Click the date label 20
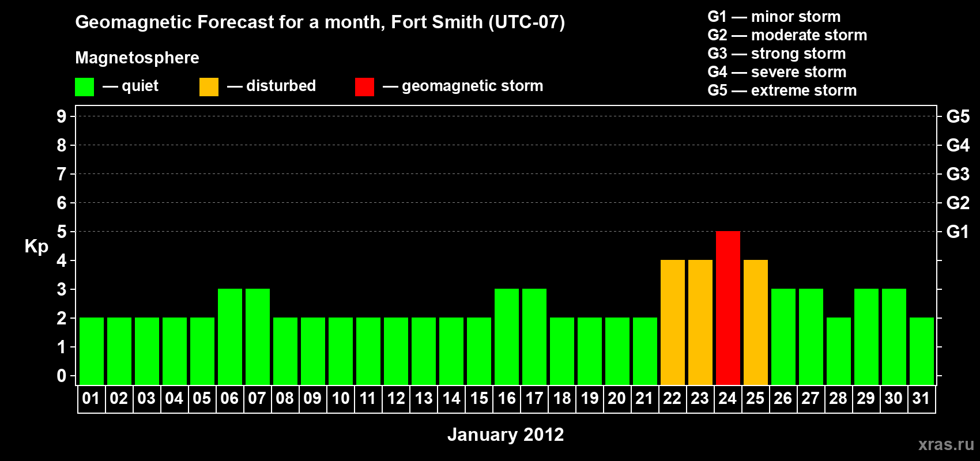This screenshot has width=980, height=461. (617, 398)
